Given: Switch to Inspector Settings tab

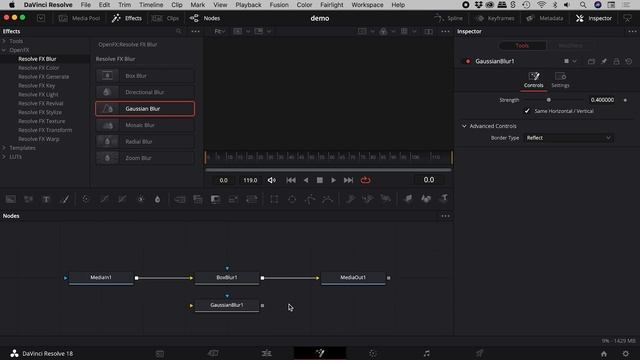Looking at the screenshot, I should click(560, 80).
